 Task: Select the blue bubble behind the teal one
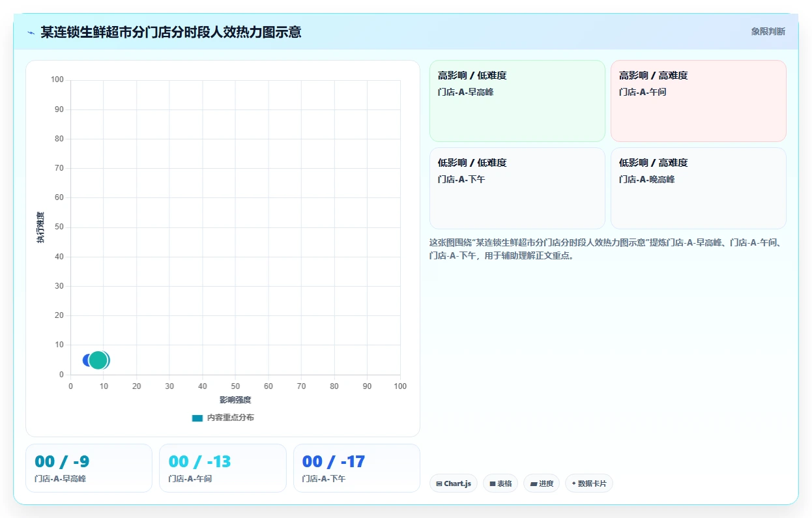[87, 360]
